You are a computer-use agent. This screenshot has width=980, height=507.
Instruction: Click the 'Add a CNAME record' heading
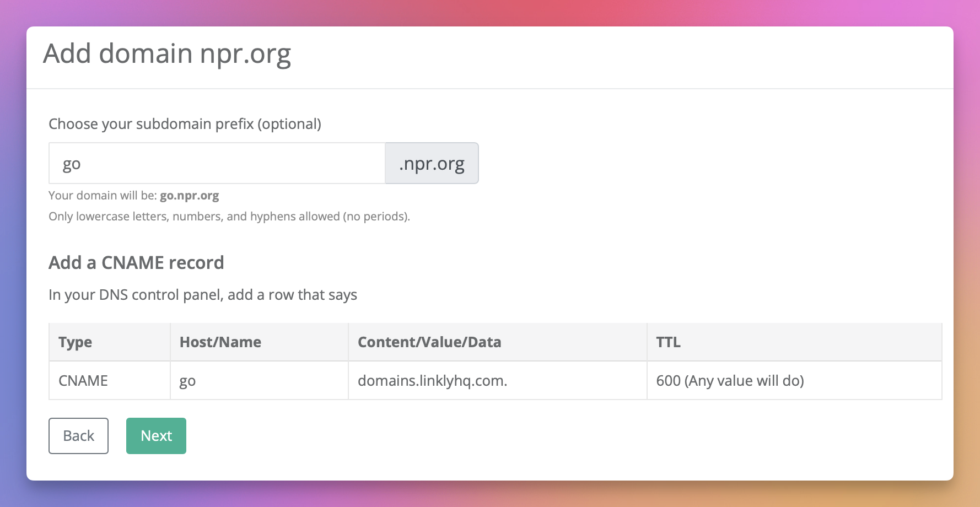point(136,263)
